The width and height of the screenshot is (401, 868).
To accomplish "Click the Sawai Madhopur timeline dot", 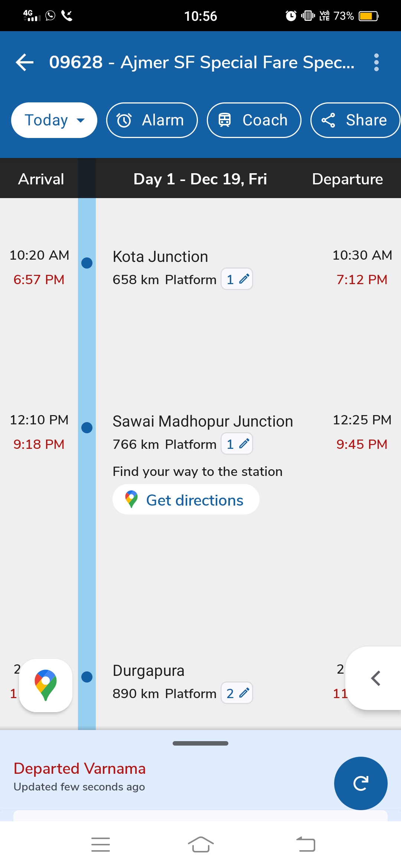I will pyautogui.click(x=87, y=428).
